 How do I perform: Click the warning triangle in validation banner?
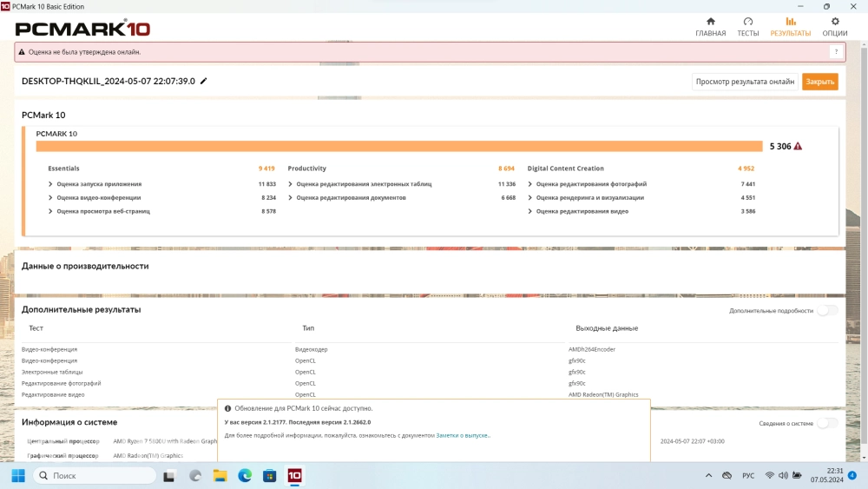[x=22, y=52]
